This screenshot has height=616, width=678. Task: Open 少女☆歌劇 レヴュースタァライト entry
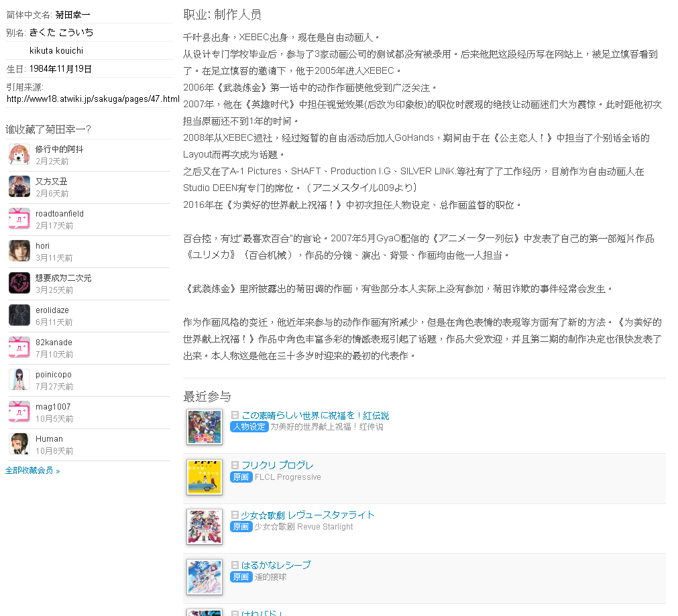[308, 515]
